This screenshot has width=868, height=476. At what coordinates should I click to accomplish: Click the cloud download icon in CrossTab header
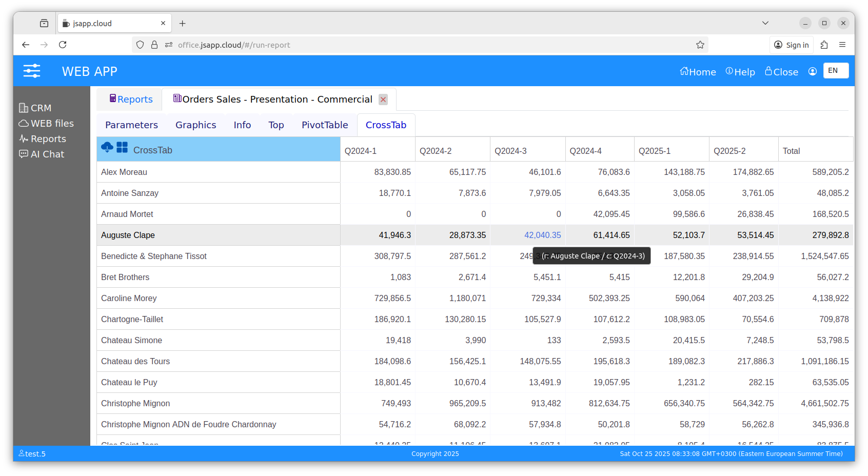(x=107, y=148)
